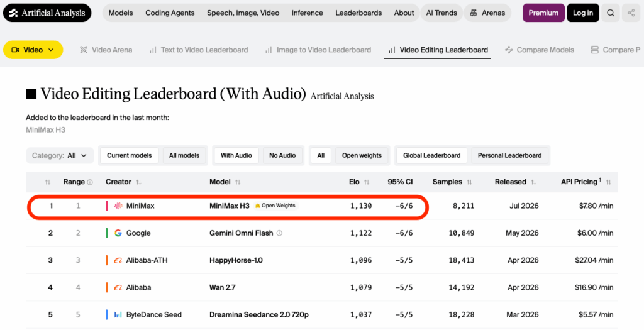
Task: Open the MiniMax H3 model name
Action: pos(229,206)
